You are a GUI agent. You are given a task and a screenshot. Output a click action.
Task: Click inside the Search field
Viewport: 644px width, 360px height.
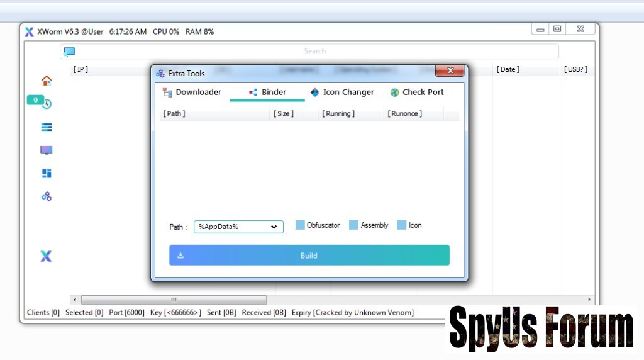(314, 52)
